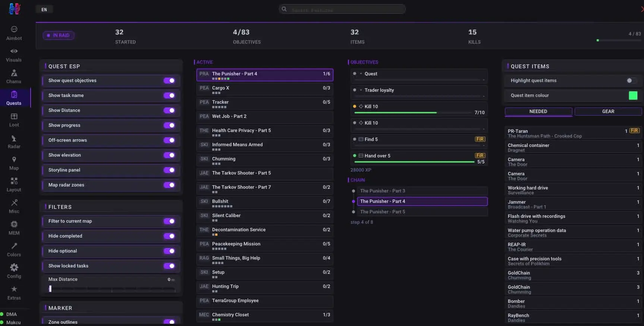The height and width of the screenshot is (326, 644).
Task: Click the Working hard drive item row
Action: pyautogui.click(x=573, y=190)
